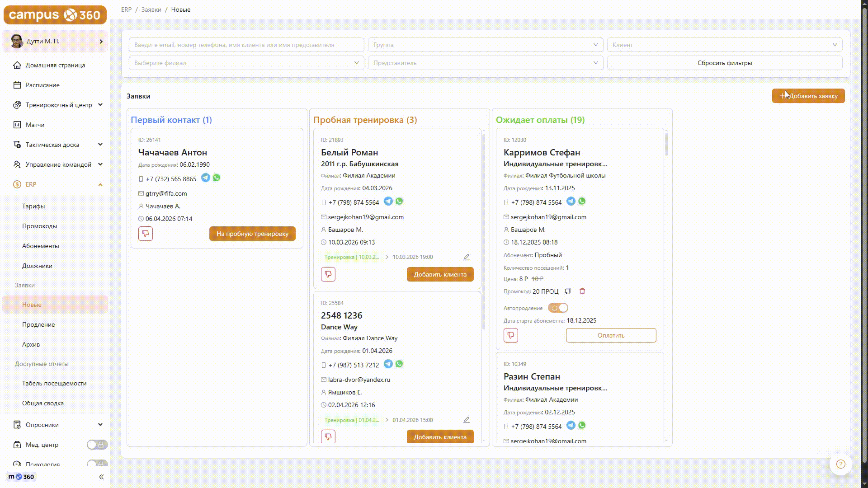
Task: Delete promo code 20 ПРОЦ
Action: tap(582, 291)
